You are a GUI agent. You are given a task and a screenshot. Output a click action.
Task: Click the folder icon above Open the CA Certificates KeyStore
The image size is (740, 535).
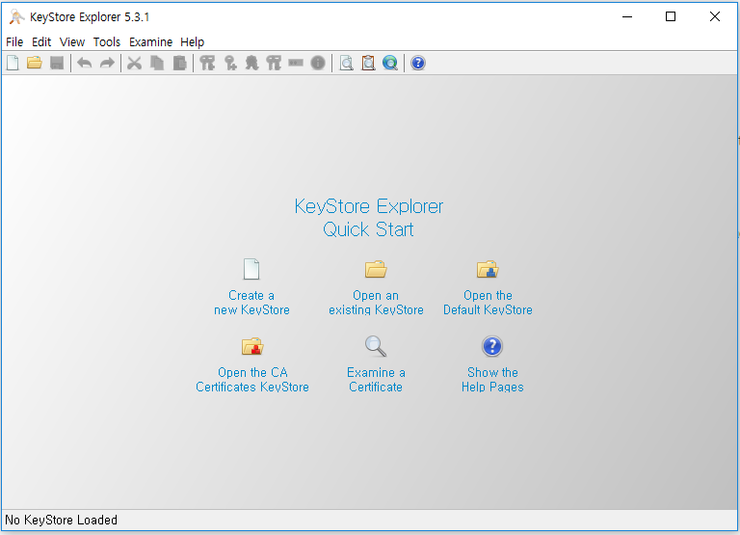coord(252,346)
